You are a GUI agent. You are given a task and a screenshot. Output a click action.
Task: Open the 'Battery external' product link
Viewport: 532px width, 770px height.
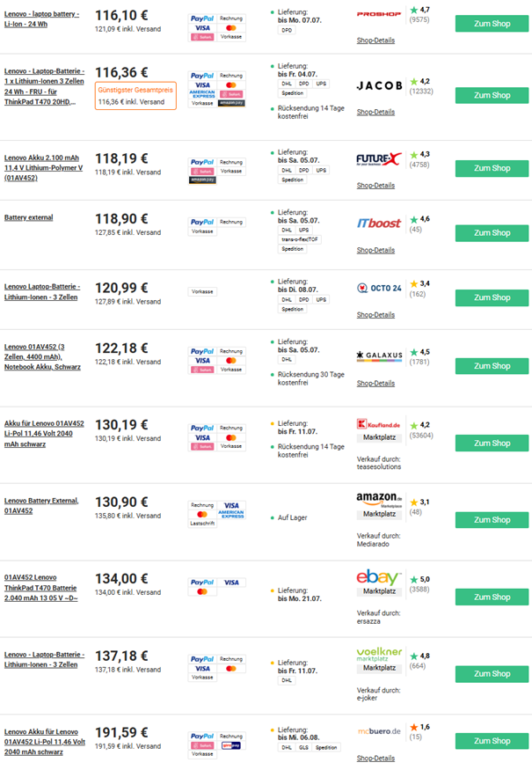point(29,217)
